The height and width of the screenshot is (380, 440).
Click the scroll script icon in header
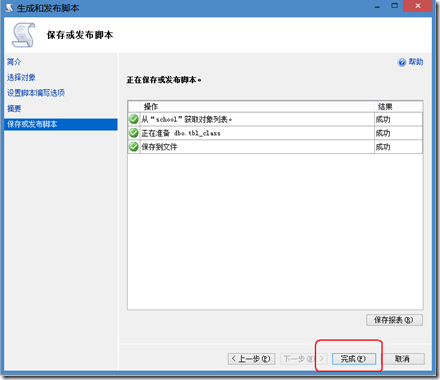pyautogui.click(x=24, y=35)
